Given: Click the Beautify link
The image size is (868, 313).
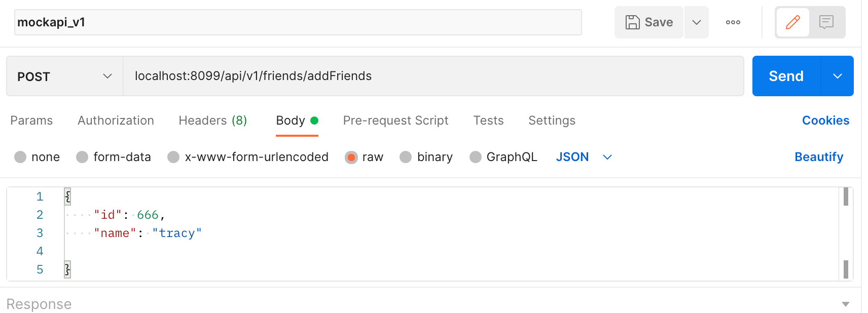Looking at the screenshot, I should tap(819, 157).
